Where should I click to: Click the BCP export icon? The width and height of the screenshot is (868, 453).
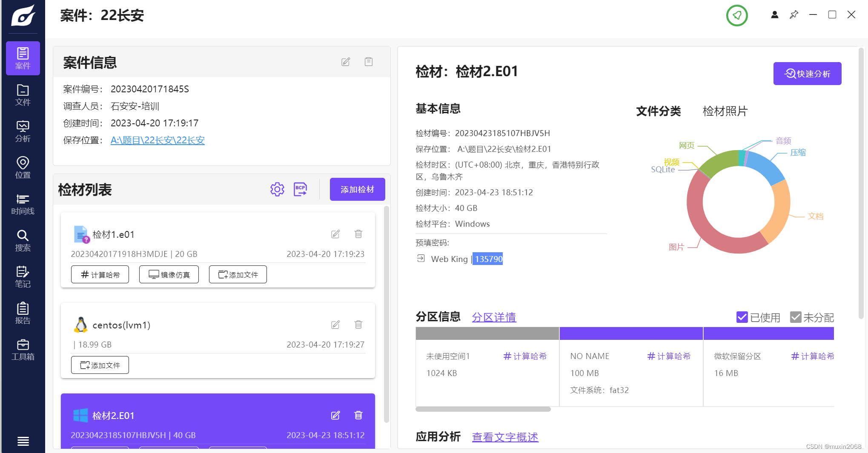pyautogui.click(x=301, y=189)
